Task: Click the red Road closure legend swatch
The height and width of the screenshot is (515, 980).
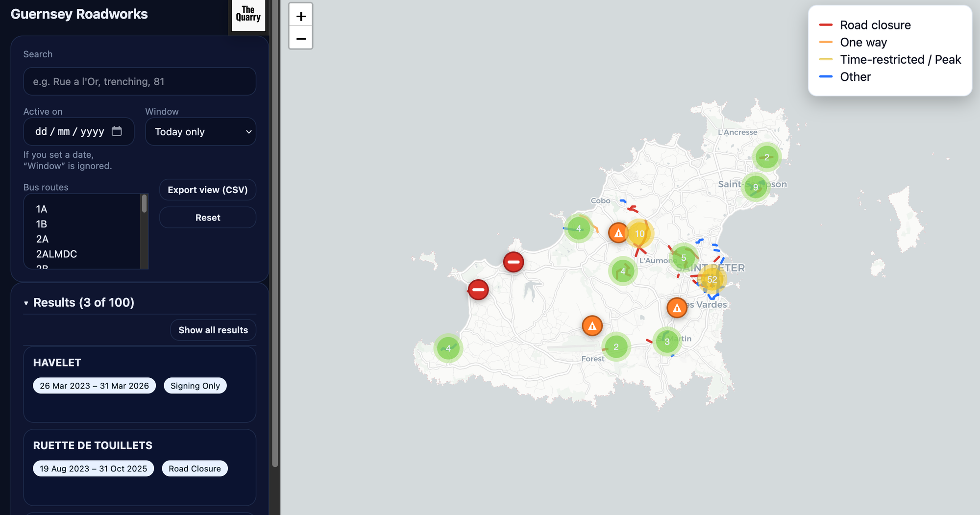Action: tap(826, 25)
